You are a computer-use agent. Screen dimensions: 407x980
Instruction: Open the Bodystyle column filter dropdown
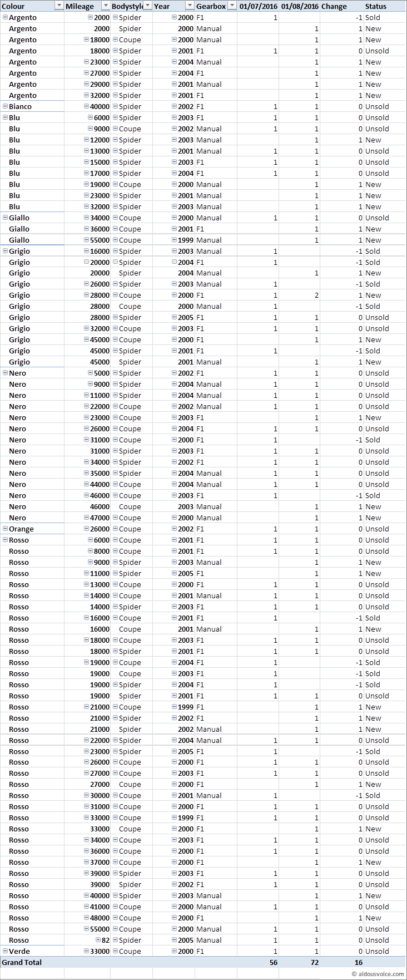(x=148, y=6)
